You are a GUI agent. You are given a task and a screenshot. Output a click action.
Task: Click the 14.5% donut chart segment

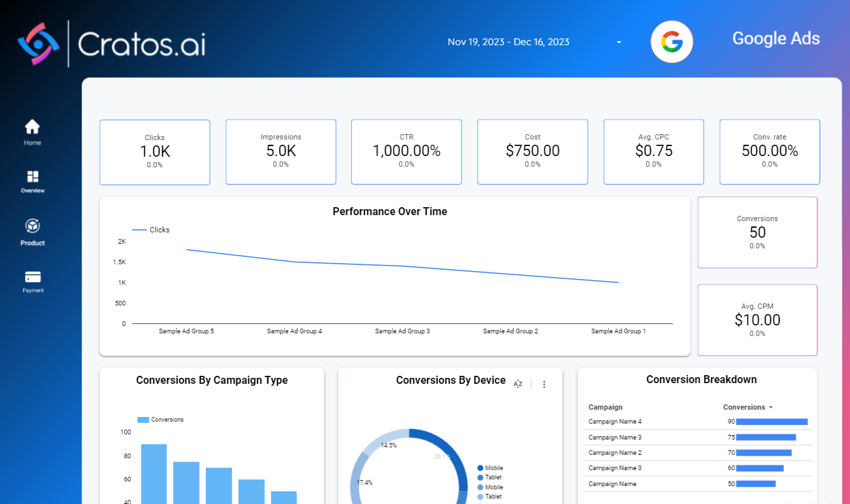click(x=384, y=443)
